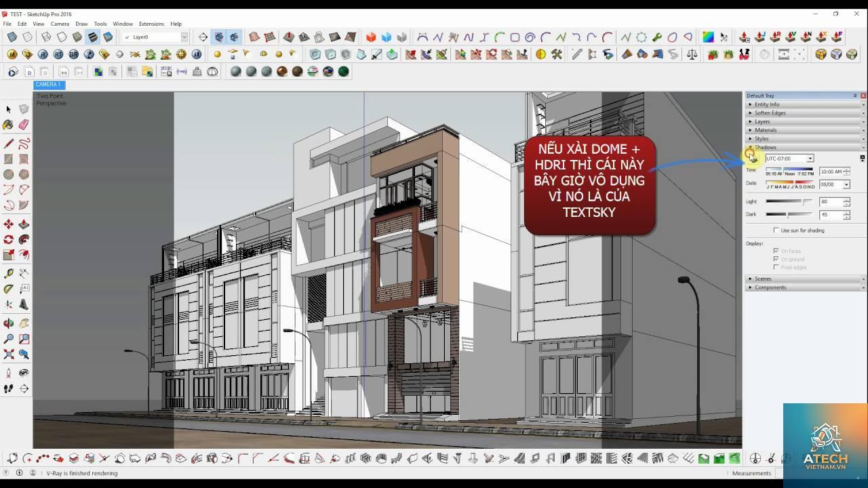Viewport: 868px width, 488px height.
Task: Enable Shaded With Textures style
Action: click(92, 37)
